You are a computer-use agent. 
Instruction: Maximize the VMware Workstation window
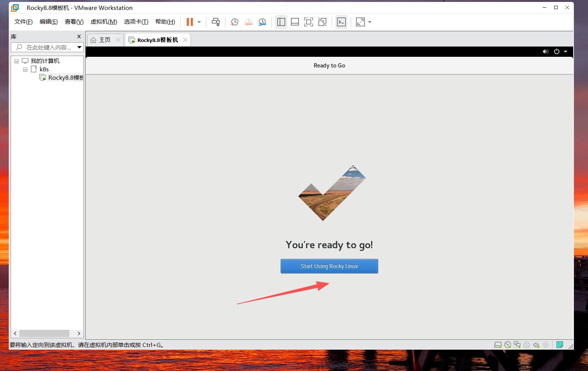tap(556, 8)
